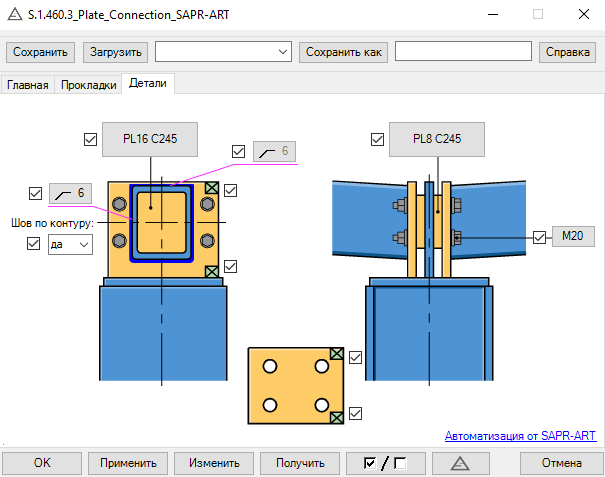Image resolution: width=605 pixels, height=477 pixels.
Task: Toggle checkbox beside PL16 C245
Action: coord(90,139)
